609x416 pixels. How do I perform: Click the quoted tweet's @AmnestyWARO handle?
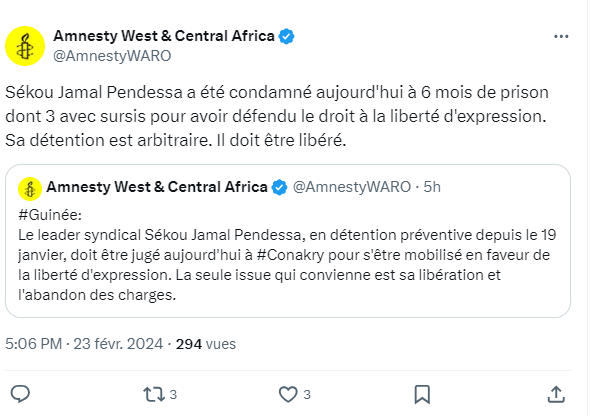click(348, 187)
